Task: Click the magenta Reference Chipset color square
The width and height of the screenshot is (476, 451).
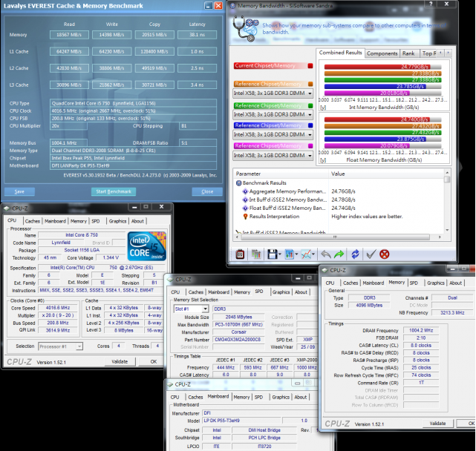Action: tap(310, 146)
